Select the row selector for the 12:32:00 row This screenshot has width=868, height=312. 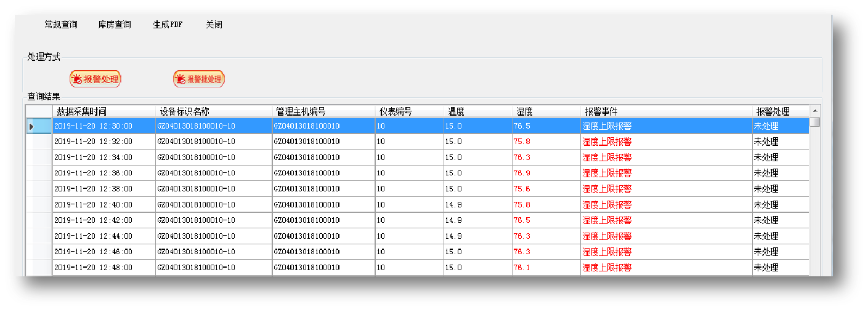[39, 142]
